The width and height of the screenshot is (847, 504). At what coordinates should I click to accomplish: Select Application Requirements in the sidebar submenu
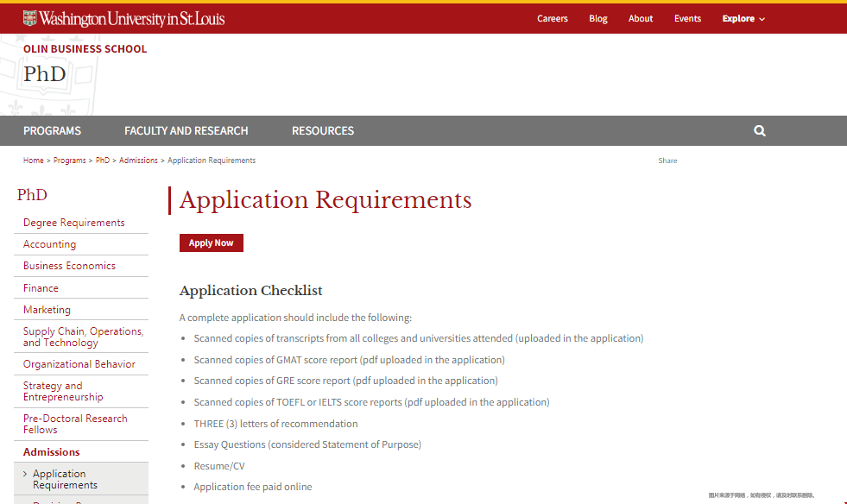(x=65, y=479)
